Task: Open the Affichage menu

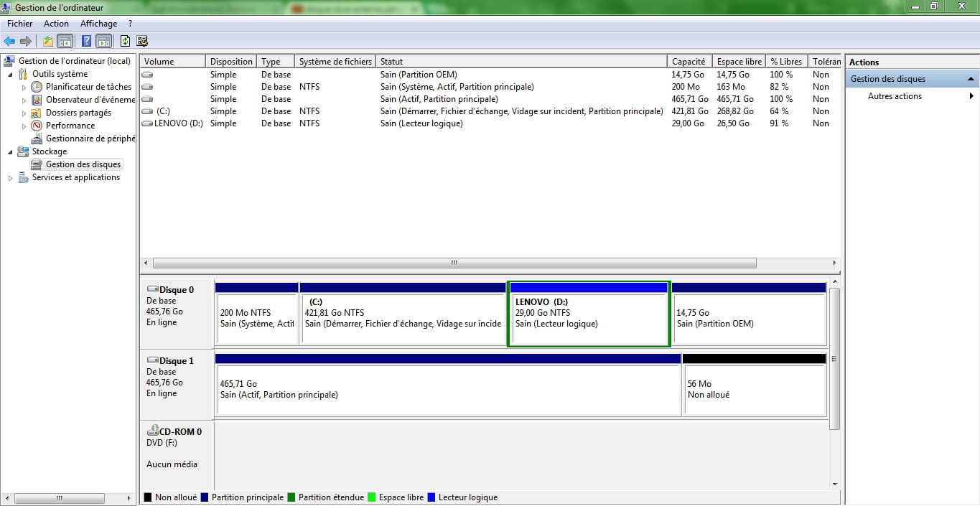Action: [98, 24]
